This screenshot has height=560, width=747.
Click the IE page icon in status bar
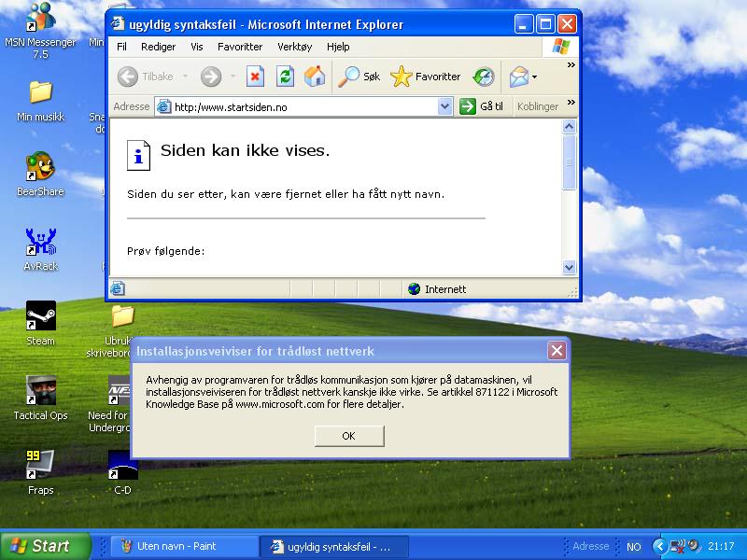(x=118, y=288)
